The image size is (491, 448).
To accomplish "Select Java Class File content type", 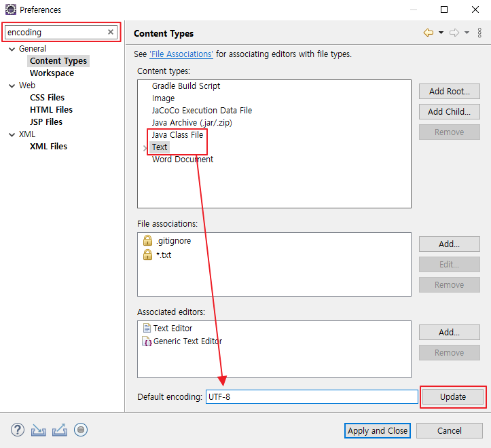I will [177, 135].
